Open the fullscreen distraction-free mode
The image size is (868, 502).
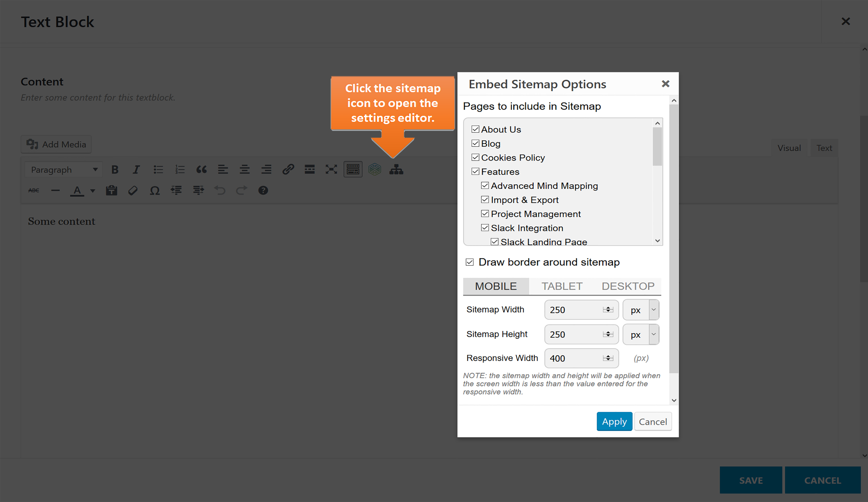coord(331,170)
